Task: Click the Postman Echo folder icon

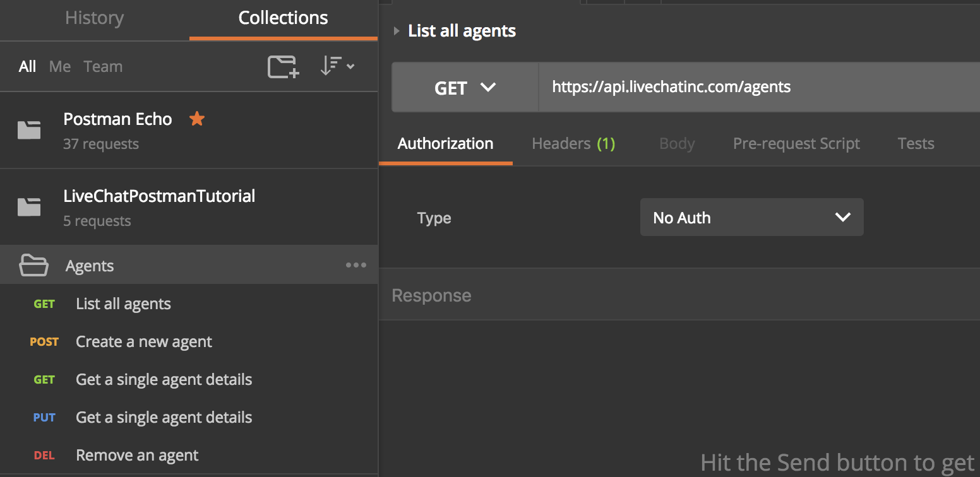Action: click(29, 130)
